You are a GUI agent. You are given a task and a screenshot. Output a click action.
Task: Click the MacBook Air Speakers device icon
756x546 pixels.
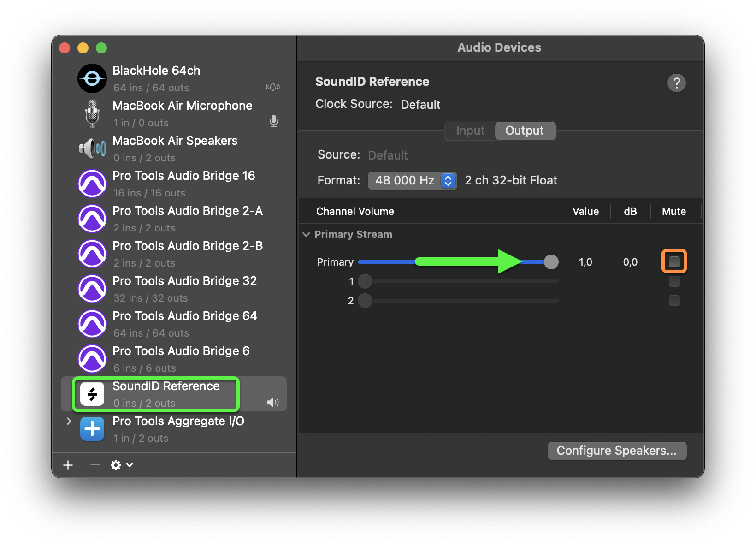pos(92,148)
